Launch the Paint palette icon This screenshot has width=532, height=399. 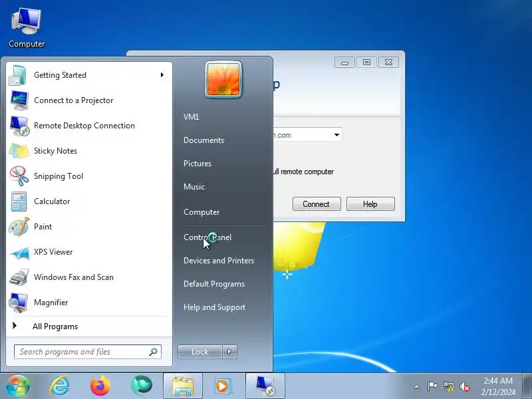point(19,227)
